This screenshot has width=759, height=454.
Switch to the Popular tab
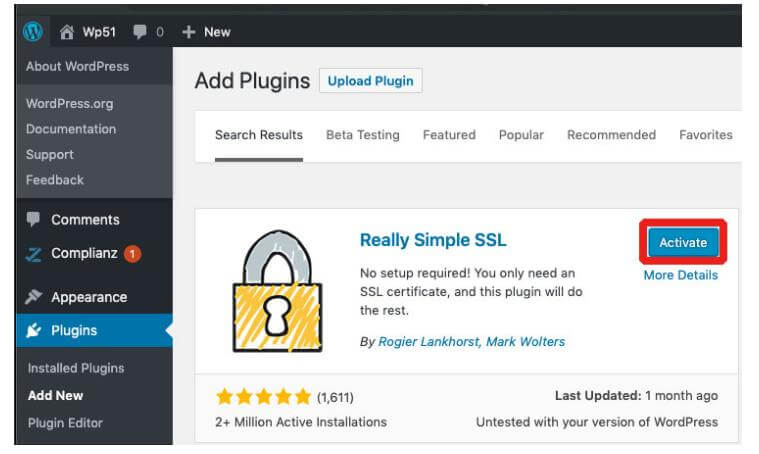click(x=521, y=135)
